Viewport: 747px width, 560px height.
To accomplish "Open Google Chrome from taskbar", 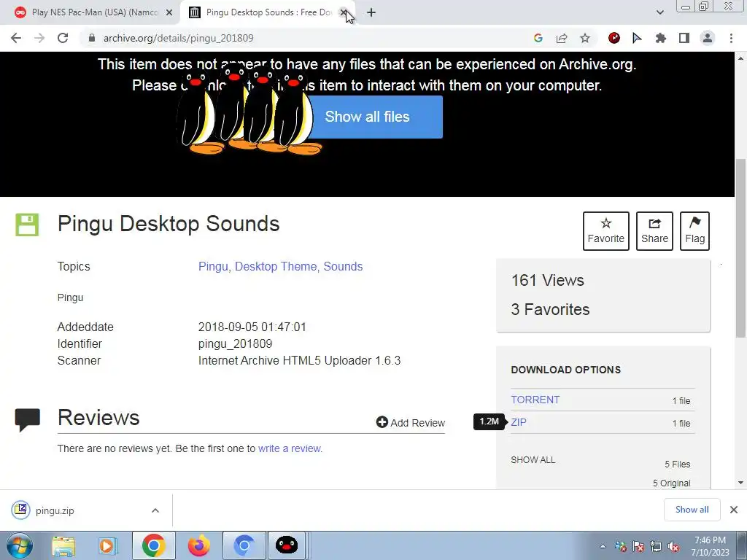I will [x=153, y=545].
